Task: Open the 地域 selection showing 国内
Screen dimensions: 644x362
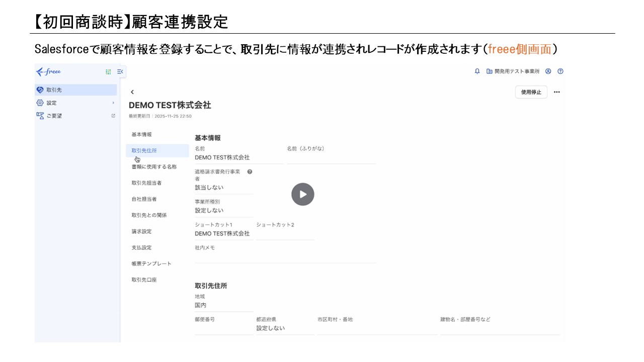Action: coord(201,305)
